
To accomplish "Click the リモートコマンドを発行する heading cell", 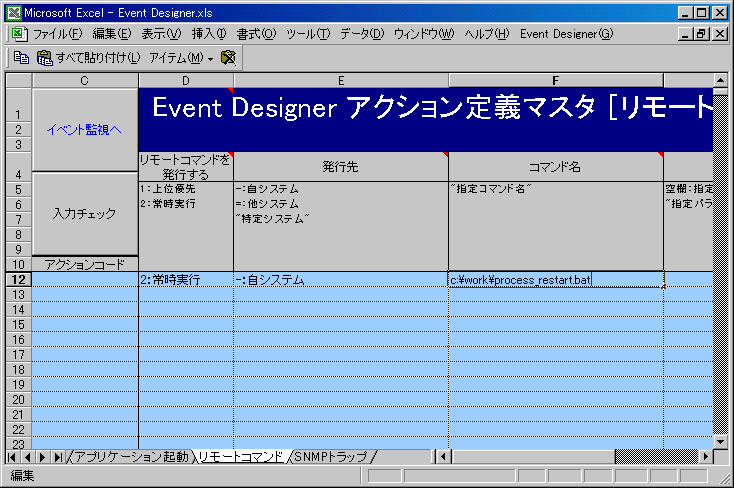I will click(186, 167).
